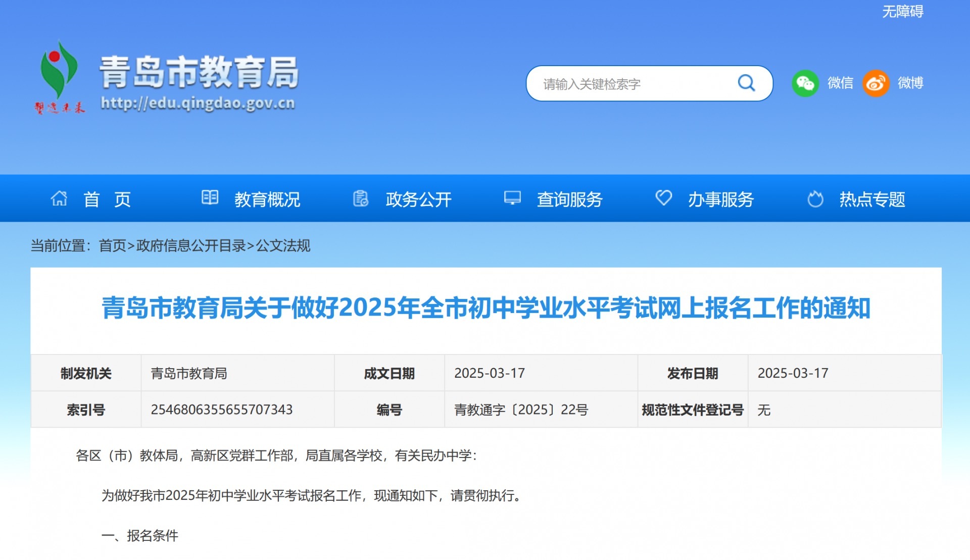Image resolution: width=970 pixels, height=560 pixels.
Task: Click the 编号 label cell
Action: pyautogui.click(x=389, y=410)
